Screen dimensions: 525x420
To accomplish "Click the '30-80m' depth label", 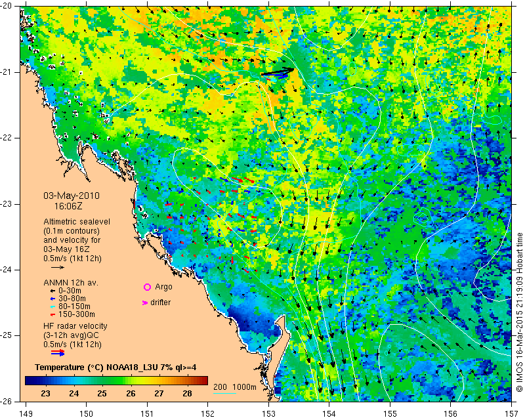I will [x=72, y=299].
